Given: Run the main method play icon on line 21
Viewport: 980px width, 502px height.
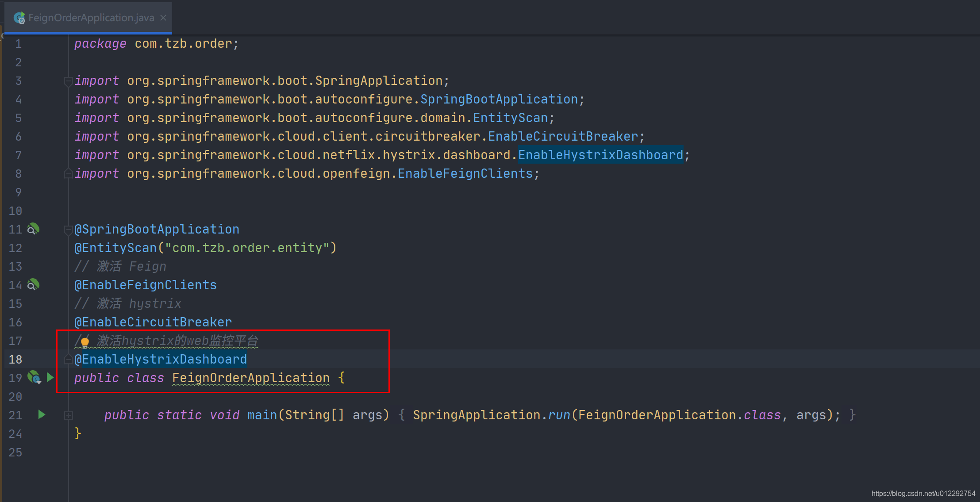Looking at the screenshot, I should pos(41,415).
